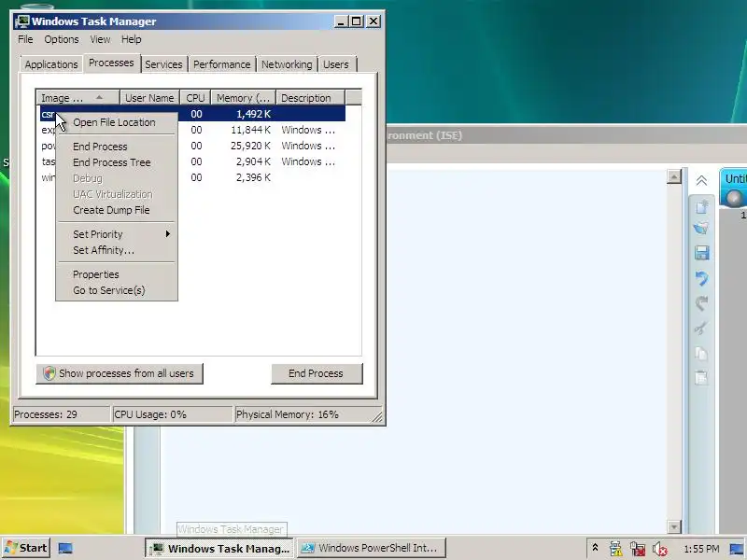This screenshot has height=560, width=747.
Task: Click the Paste clipboard icon in ISE toolbar
Action: (x=701, y=378)
